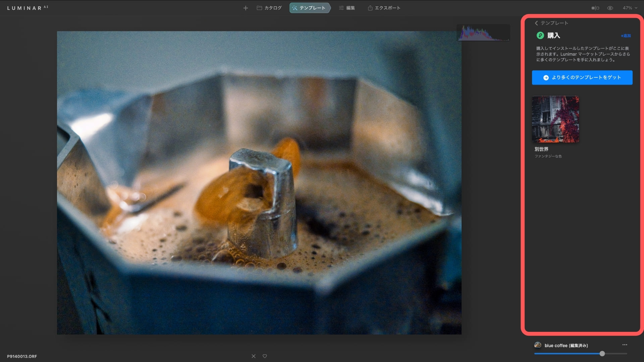This screenshot has height=362, width=644.
Task: Click the +追加 link
Action: tap(626, 36)
